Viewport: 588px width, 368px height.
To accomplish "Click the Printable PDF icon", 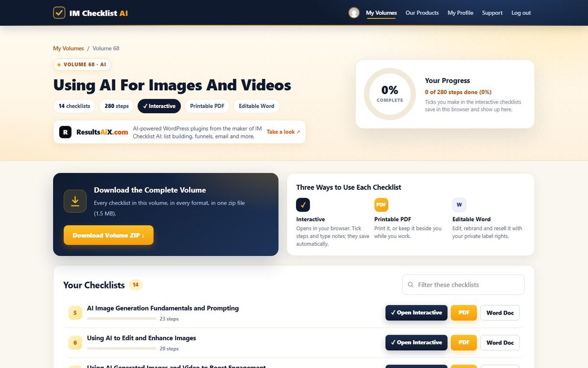I will (x=381, y=205).
